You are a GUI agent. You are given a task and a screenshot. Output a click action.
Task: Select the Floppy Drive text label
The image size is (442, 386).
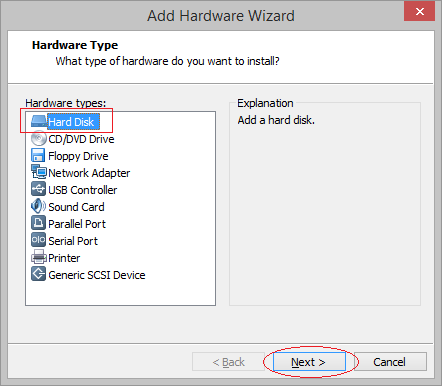tap(78, 156)
